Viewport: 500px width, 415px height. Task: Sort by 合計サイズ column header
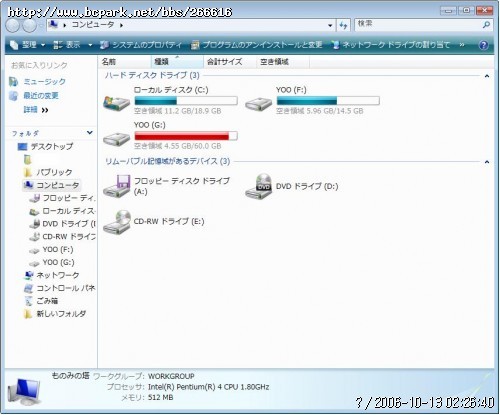click(x=230, y=62)
